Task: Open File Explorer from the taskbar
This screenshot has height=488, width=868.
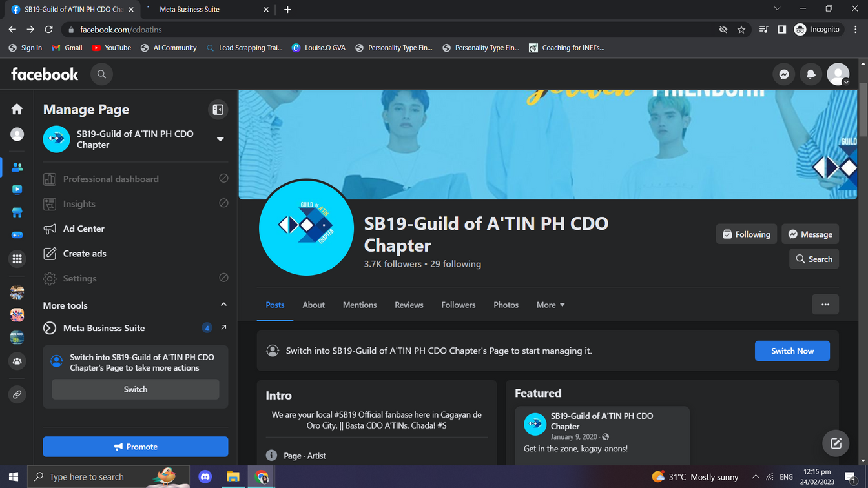Action: click(x=233, y=477)
